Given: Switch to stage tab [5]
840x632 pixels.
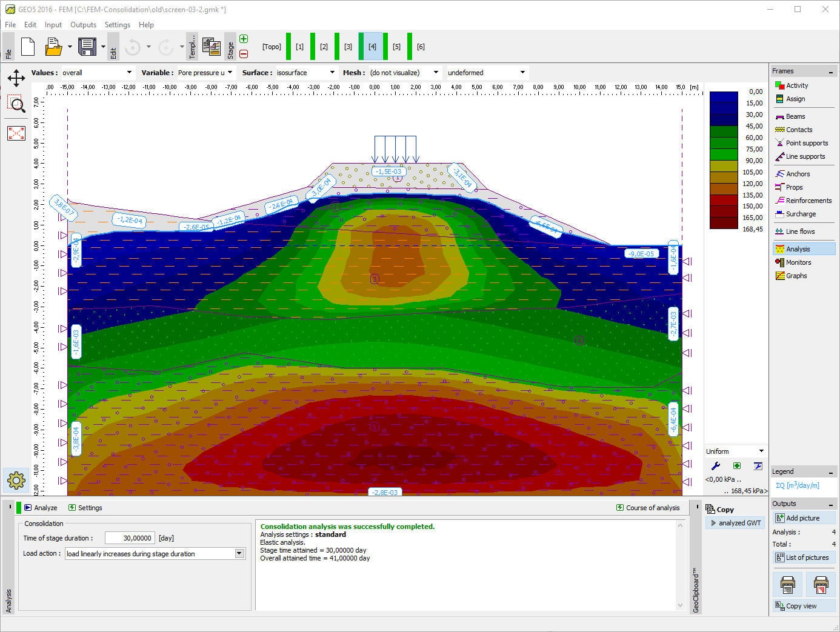Looking at the screenshot, I should pos(396,46).
